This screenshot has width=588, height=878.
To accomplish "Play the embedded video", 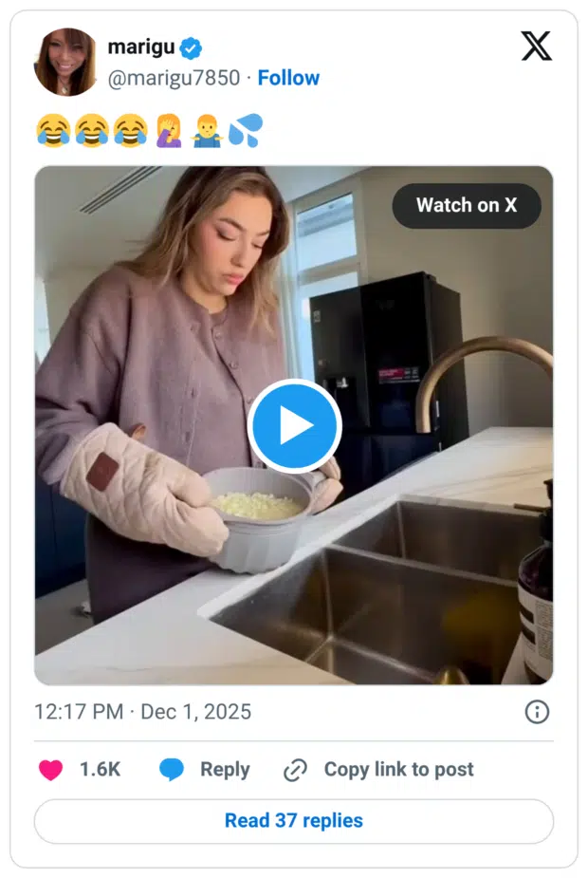I will pos(294,426).
